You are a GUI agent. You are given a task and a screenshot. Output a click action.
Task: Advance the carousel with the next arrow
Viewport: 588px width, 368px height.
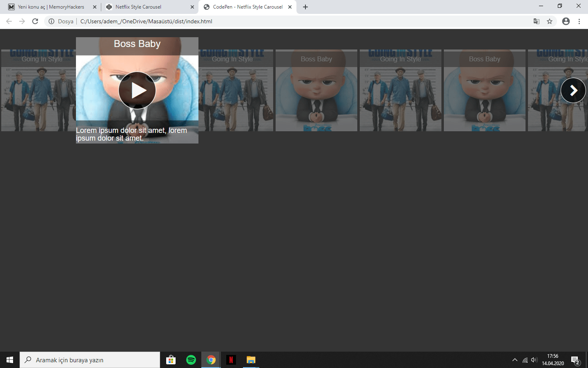(573, 90)
